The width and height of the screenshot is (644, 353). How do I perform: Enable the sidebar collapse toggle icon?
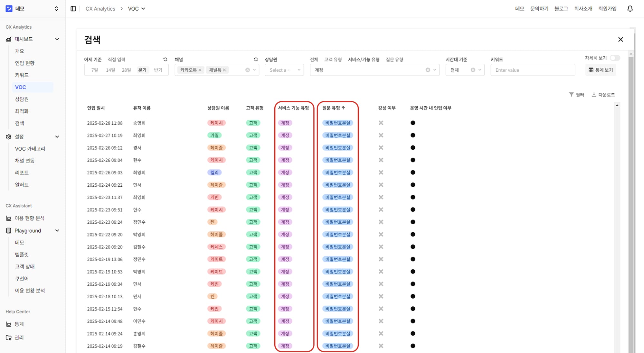(x=73, y=9)
